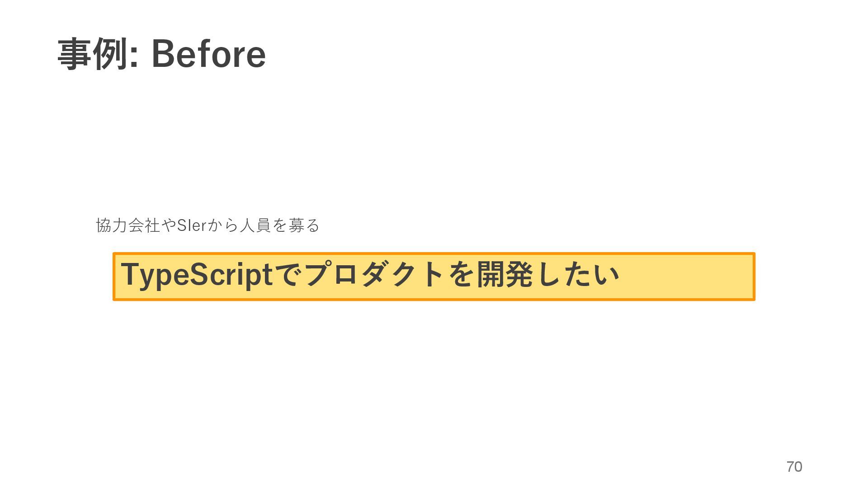Click the "事例" kanji in the title

(x=92, y=54)
